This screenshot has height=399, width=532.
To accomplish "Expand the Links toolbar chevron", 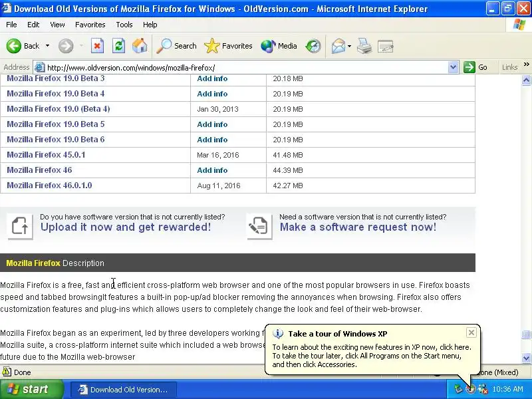I will point(526,64).
